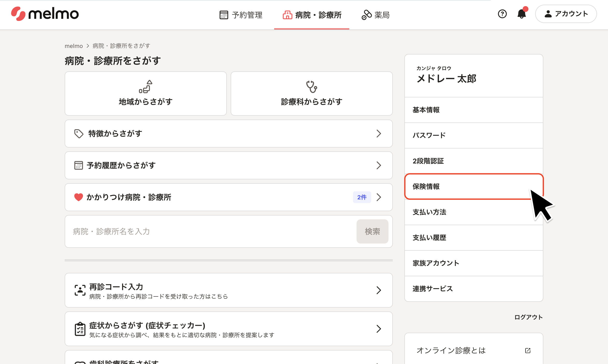Click the 症状チェッカー clipboard icon
Viewport: 608px width, 364px height.
click(80, 329)
